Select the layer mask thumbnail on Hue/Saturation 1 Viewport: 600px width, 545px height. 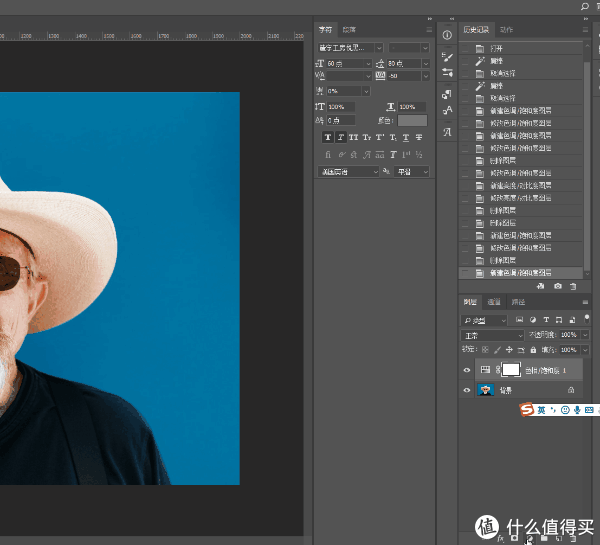[511, 370]
